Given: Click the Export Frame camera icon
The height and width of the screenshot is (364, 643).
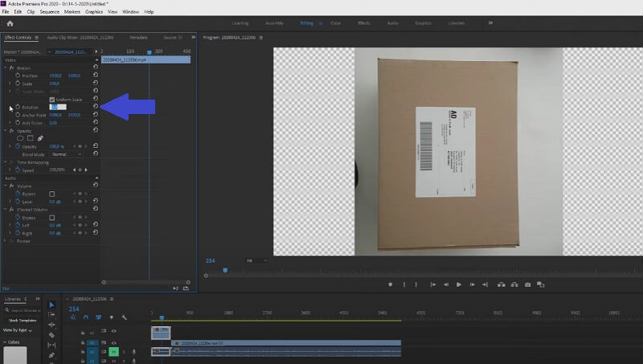Looking at the screenshot, I should pos(527,284).
